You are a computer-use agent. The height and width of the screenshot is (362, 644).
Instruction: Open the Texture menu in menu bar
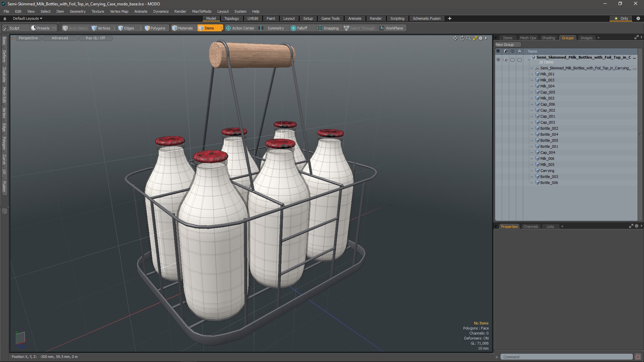[x=98, y=11]
